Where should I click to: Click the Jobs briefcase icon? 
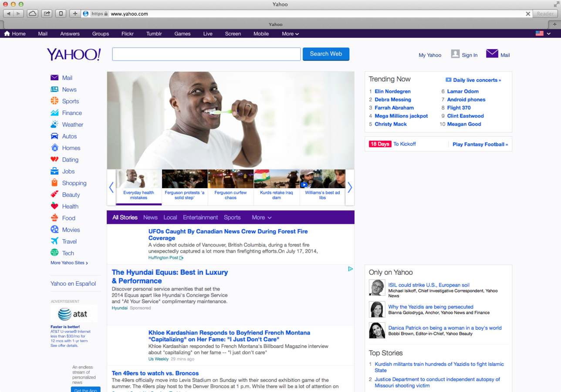point(54,171)
